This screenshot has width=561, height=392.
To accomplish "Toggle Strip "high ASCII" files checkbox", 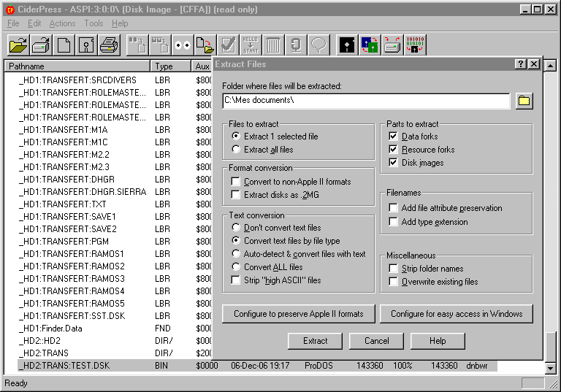I will click(276, 280).
